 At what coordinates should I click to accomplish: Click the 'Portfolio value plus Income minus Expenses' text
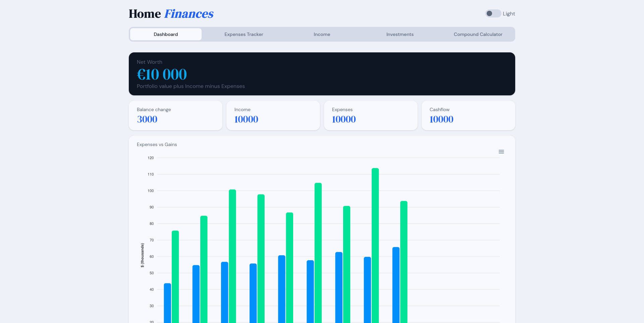click(191, 86)
